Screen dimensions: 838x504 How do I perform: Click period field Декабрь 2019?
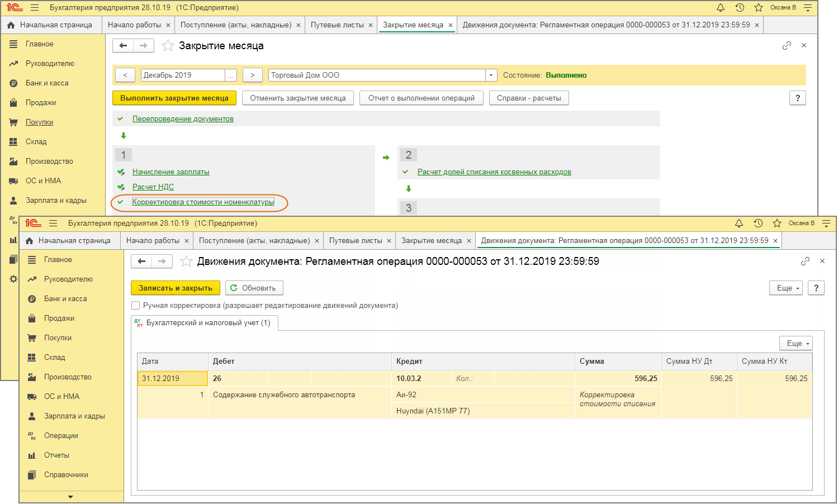click(183, 75)
